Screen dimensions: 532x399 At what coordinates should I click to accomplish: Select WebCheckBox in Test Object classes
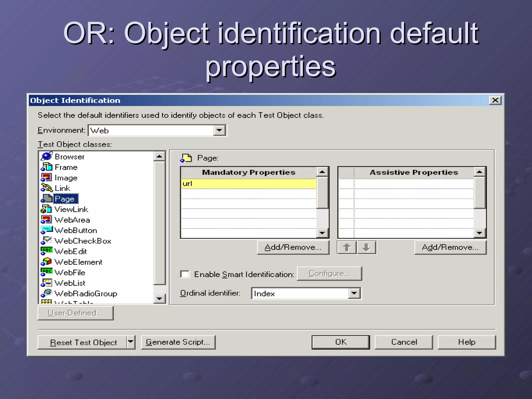tap(83, 241)
